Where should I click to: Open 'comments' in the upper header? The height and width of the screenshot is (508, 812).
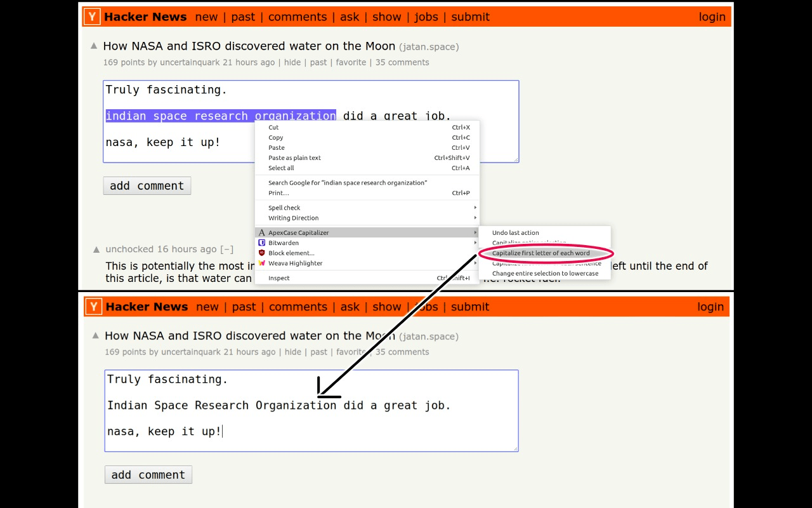(298, 17)
